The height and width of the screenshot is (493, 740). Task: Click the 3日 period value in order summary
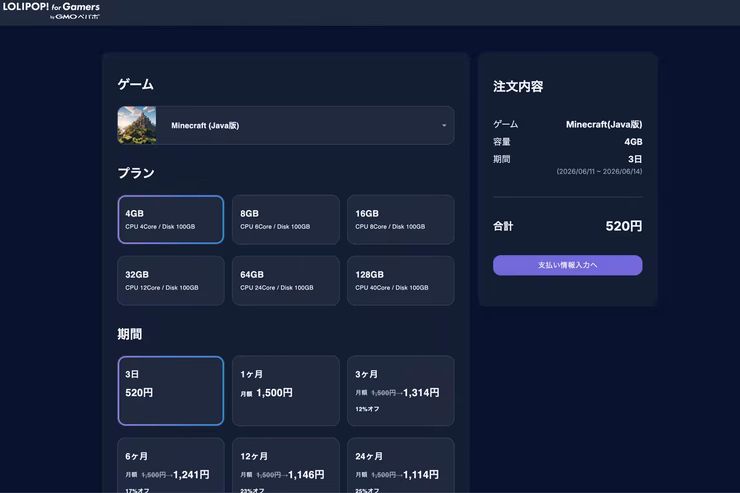pyautogui.click(x=635, y=159)
